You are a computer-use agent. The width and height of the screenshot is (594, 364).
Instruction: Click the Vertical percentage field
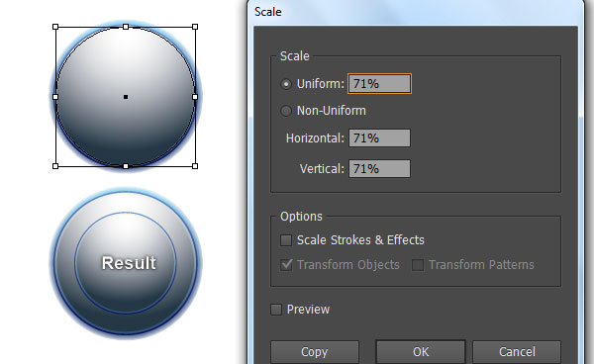click(x=379, y=169)
